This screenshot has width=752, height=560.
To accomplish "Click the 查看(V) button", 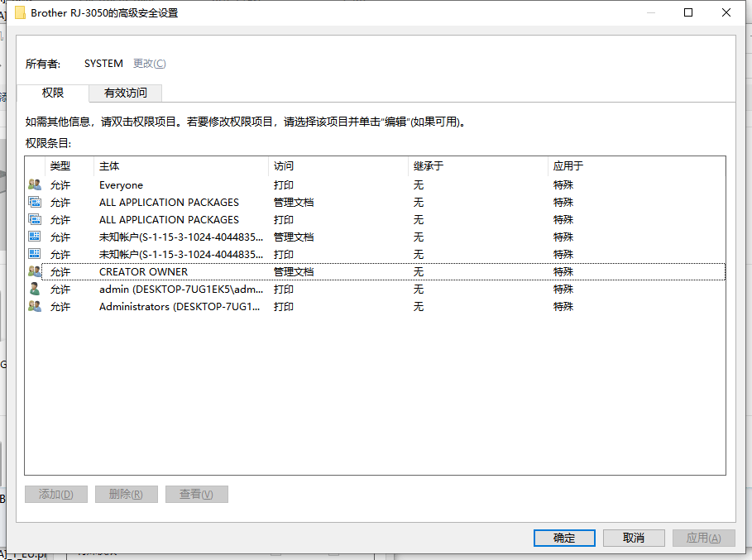I will coord(197,494).
